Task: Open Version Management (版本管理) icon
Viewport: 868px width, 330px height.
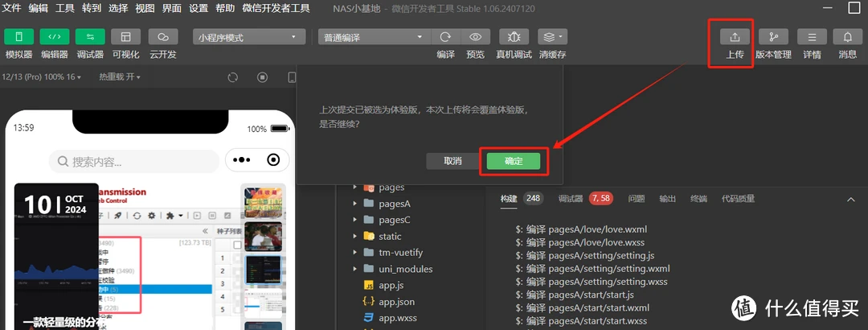Action: (x=773, y=37)
